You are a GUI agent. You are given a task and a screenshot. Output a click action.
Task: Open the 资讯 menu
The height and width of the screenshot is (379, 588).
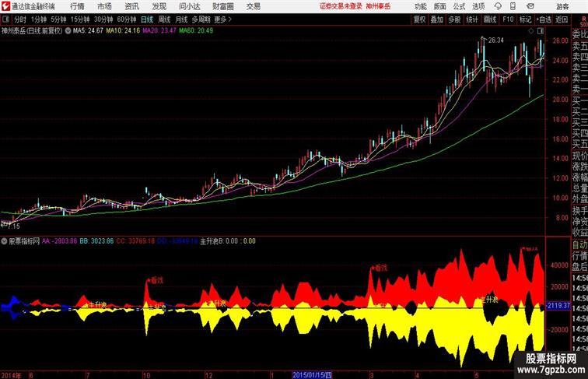click(131, 6)
